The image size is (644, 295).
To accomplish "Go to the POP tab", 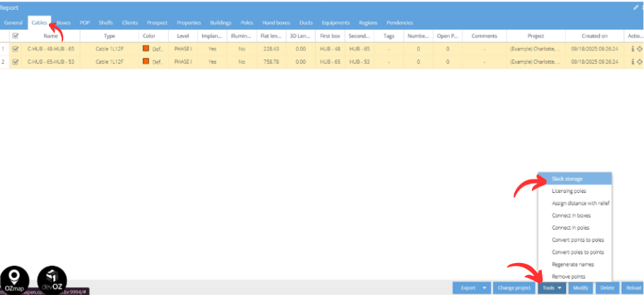I will click(x=85, y=23).
